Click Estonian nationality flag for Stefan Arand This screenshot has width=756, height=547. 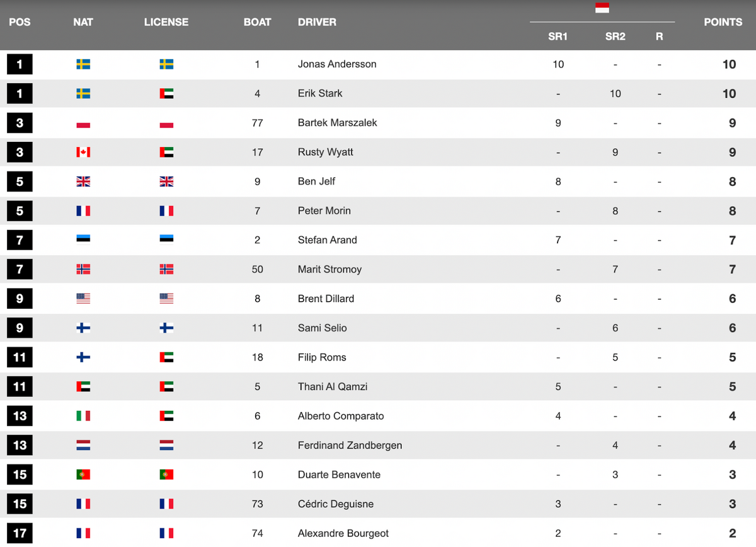coord(83,240)
